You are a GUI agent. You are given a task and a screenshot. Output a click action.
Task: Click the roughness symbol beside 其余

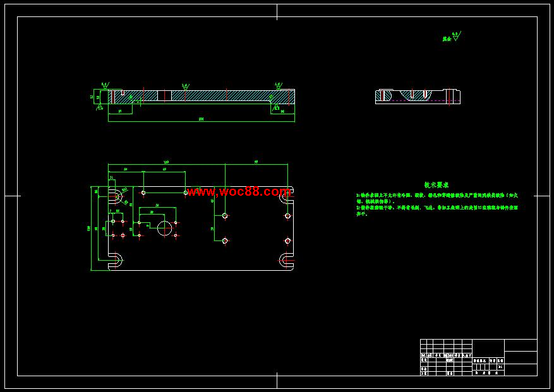click(x=456, y=36)
